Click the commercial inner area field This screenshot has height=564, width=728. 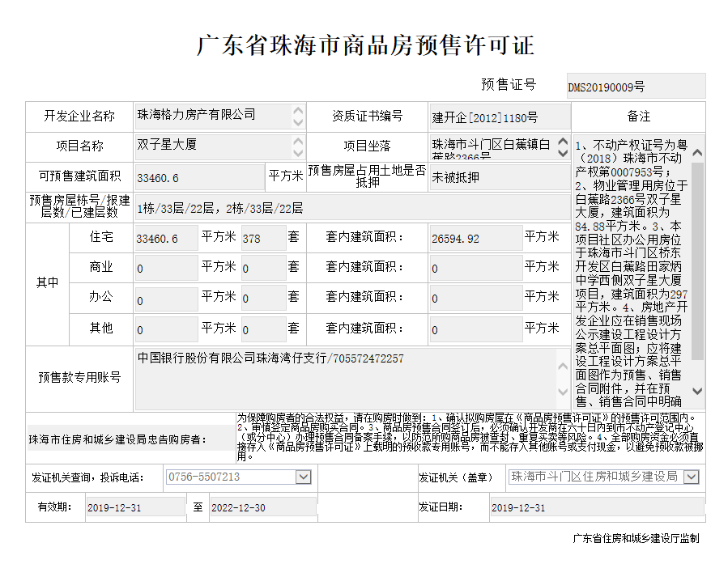[476, 268]
